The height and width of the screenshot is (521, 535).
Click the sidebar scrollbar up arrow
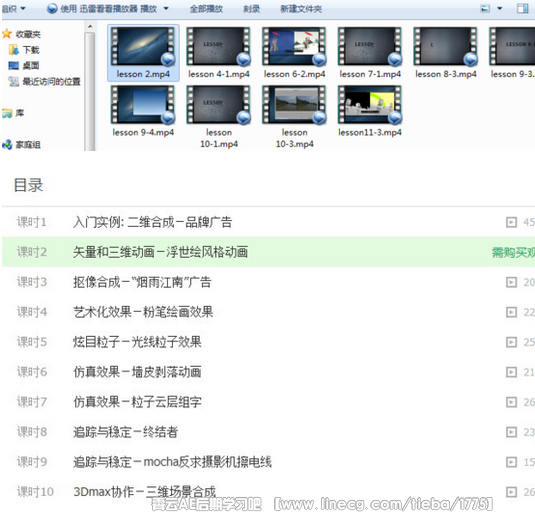click(x=90, y=26)
